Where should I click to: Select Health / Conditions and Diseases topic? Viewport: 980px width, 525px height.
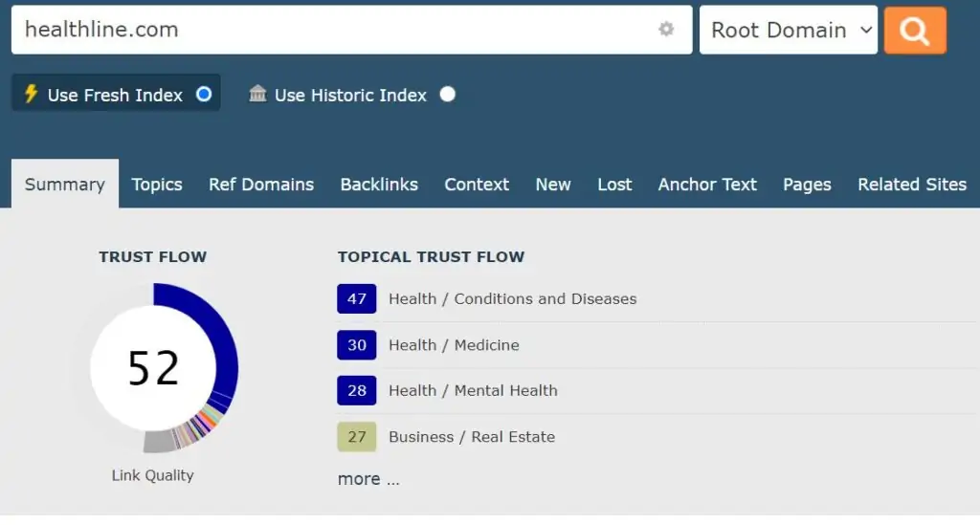point(513,298)
